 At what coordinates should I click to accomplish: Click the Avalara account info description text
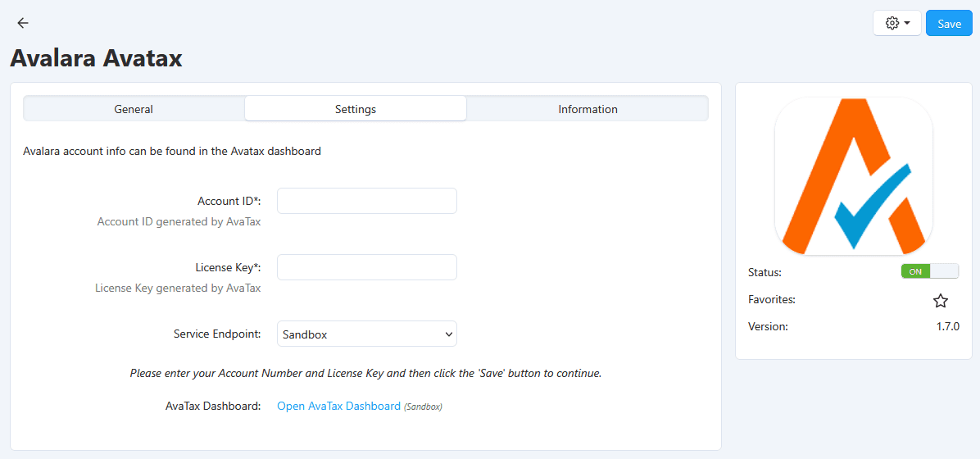tap(172, 151)
